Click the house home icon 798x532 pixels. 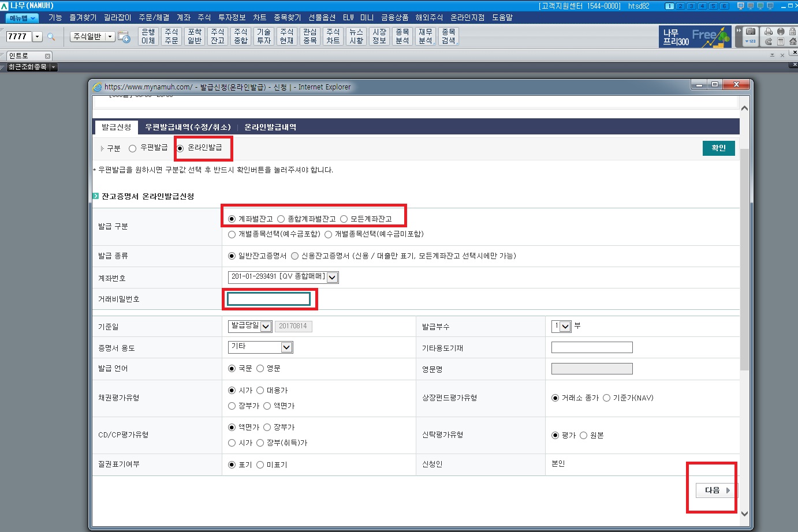[x=793, y=42]
